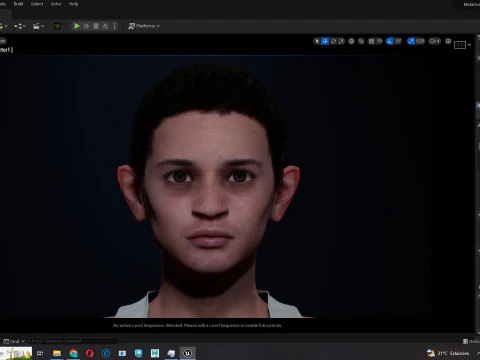Screen dimensions: 480x360
Task: Click the Eject button in play controls
Action: (105, 26)
